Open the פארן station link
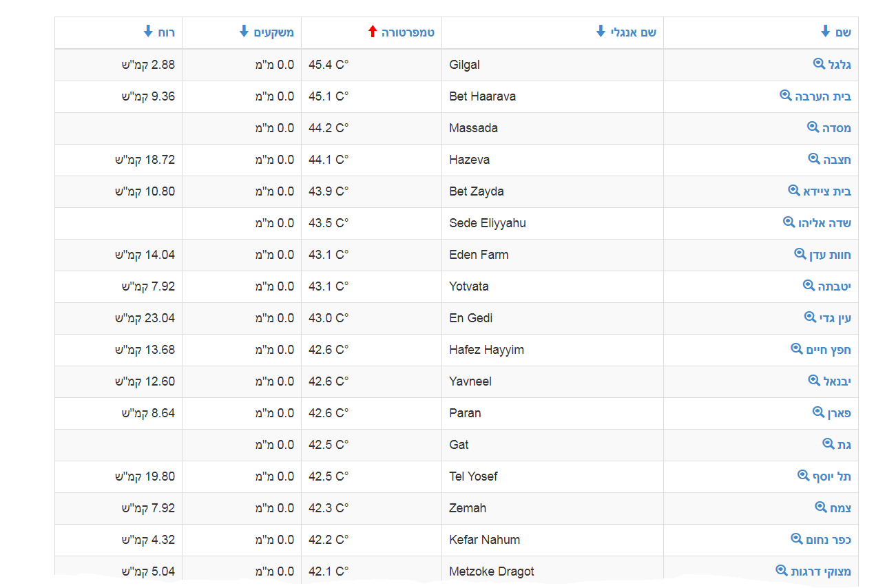 [x=839, y=413]
